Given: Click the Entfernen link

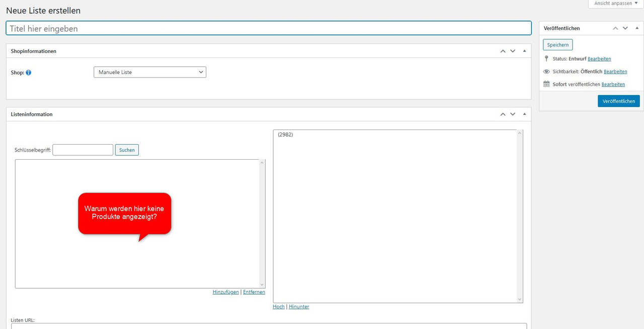Looking at the screenshot, I should coord(254,292).
